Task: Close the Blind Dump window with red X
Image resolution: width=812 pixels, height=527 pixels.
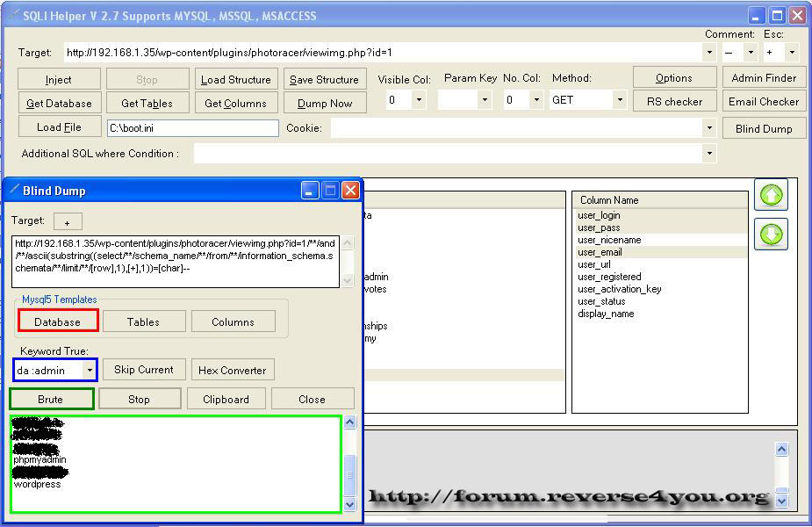Action: (x=350, y=191)
